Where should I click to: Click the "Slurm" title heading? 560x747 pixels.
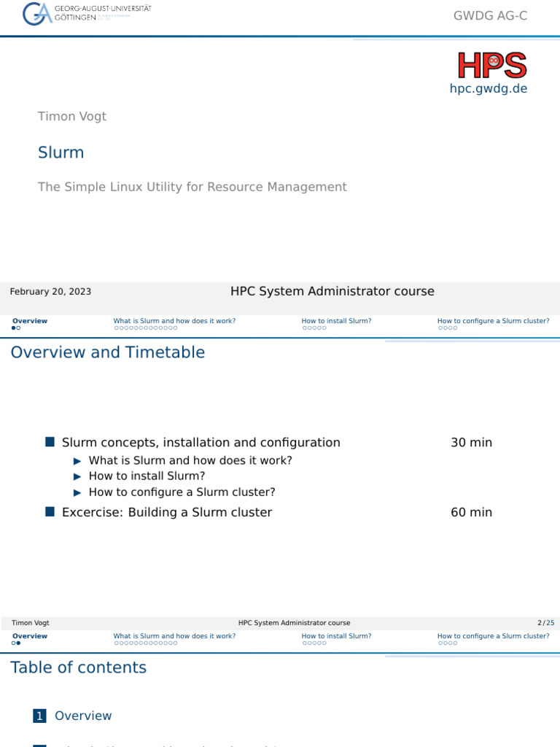point(61,152)
